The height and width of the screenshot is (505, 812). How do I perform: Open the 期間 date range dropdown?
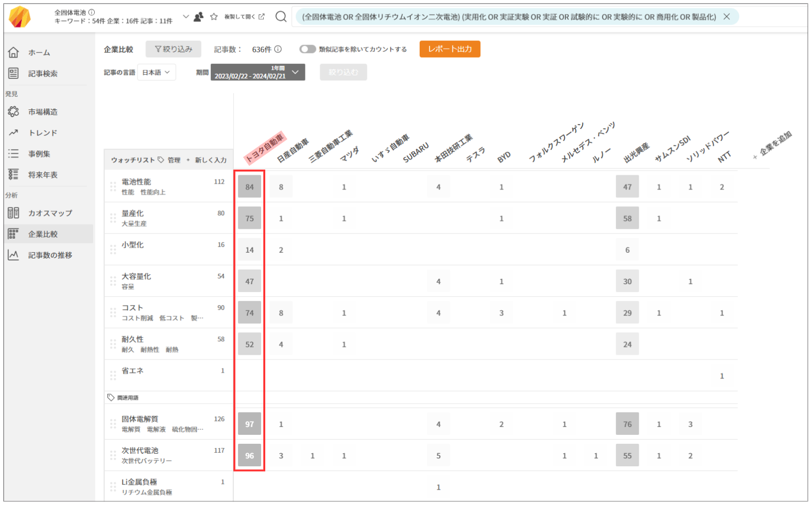(258, 72)
